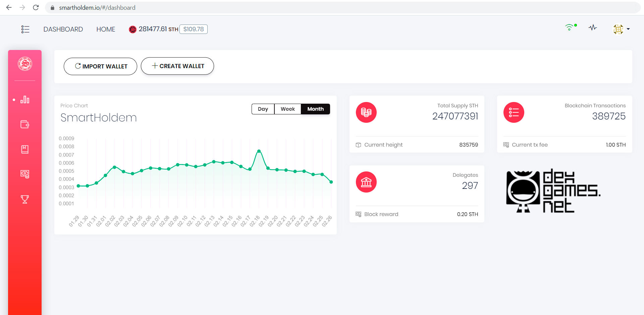The height and width of the screenshot is (315, 644).
Task: Switch price chart to Week
Action: [288, 109]
